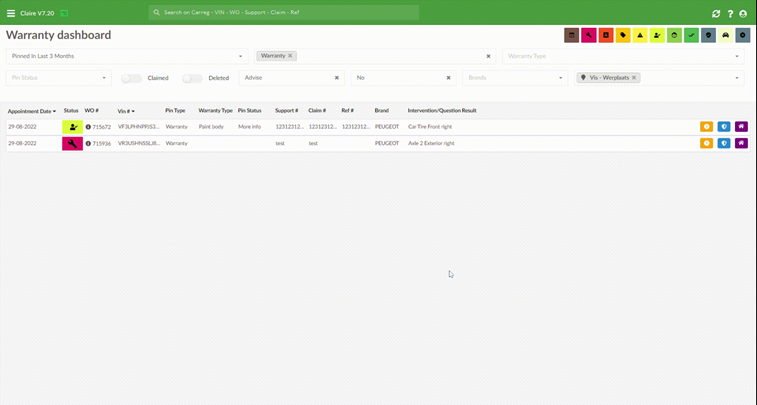Click the yellow warning triangle filter icon
Screen dimensions: 757x405
639,35
